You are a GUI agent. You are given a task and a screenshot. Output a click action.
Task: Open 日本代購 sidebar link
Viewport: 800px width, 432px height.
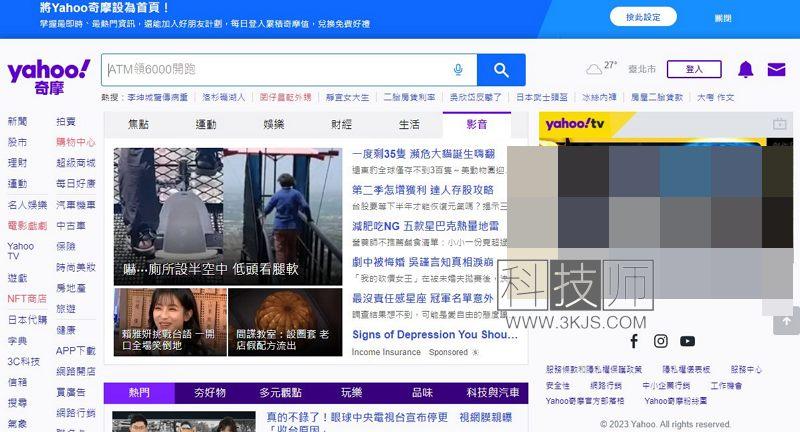tap(27, 320)
